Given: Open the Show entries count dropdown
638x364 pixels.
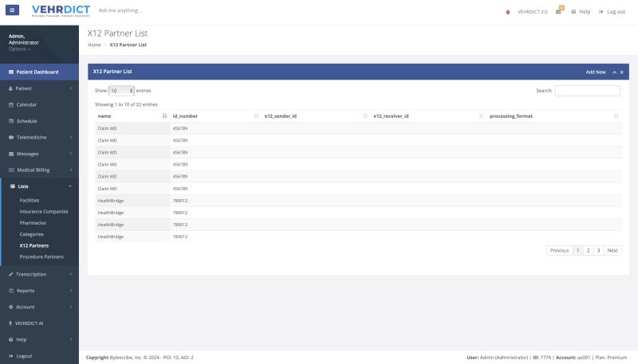Looking at the screenshot, I should click(x=121, y=91).
